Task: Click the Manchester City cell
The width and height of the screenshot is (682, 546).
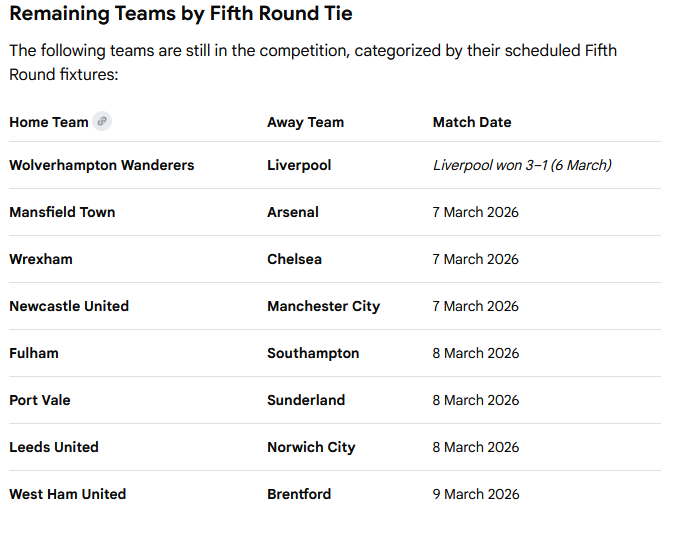Action: (x=323, y=306)
